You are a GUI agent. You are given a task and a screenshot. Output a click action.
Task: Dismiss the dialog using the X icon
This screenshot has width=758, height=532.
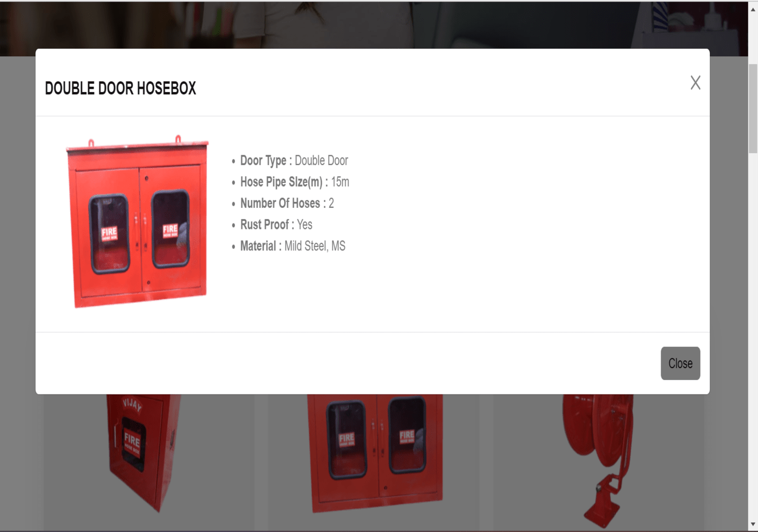[x=695, y=83]
